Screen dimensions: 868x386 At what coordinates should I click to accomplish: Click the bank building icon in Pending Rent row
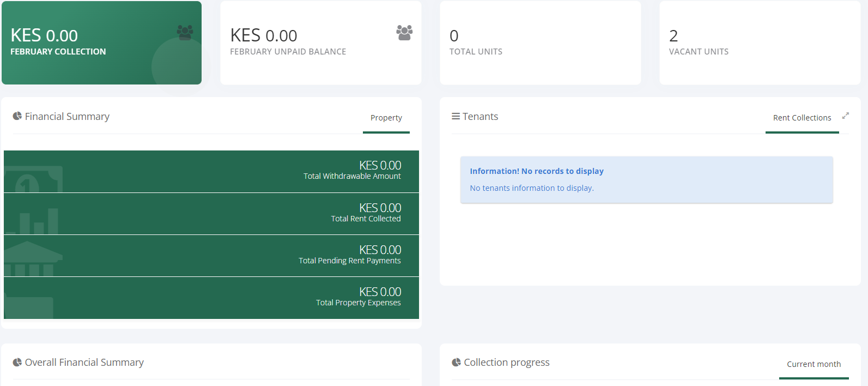[x=33, y=258]
